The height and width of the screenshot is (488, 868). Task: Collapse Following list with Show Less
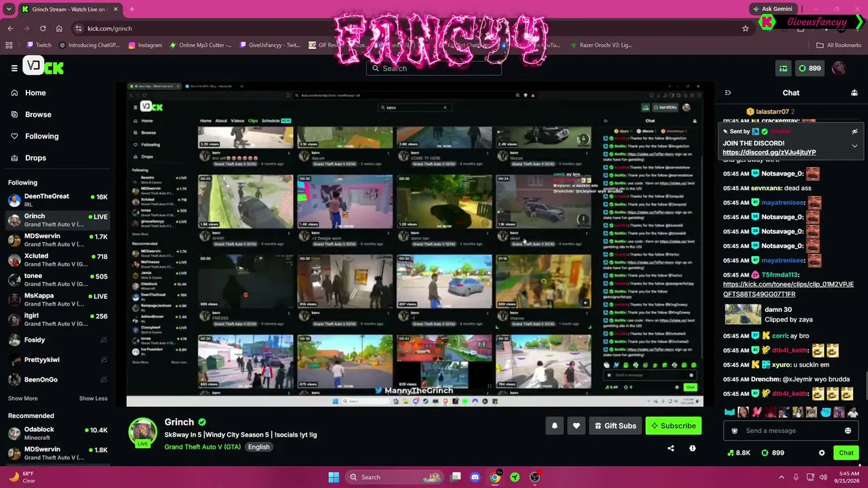[x=94, y=399]
